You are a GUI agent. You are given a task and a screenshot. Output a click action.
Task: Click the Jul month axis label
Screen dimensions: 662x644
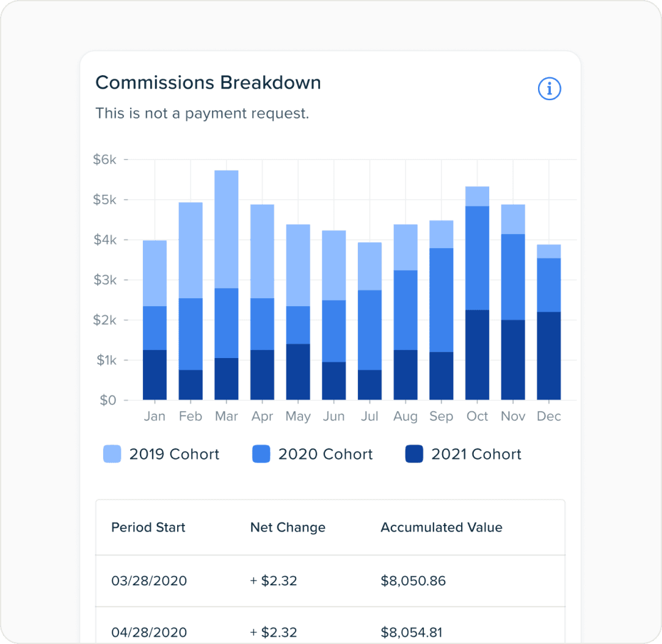pyautogui.click(x=370, y=416)
